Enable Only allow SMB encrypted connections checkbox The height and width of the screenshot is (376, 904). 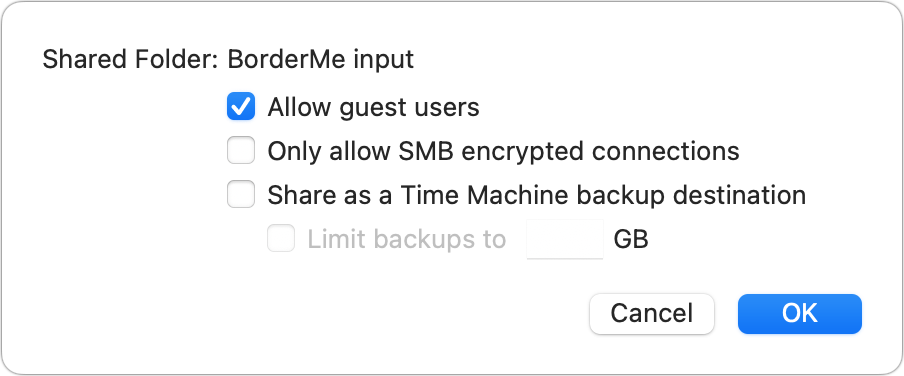(x=240, y=151)
